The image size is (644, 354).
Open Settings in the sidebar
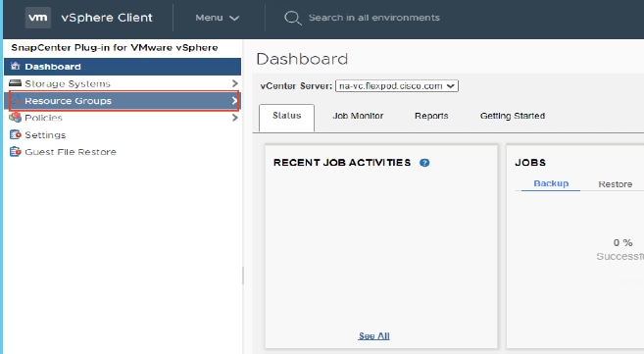click(x=123, y=134)
